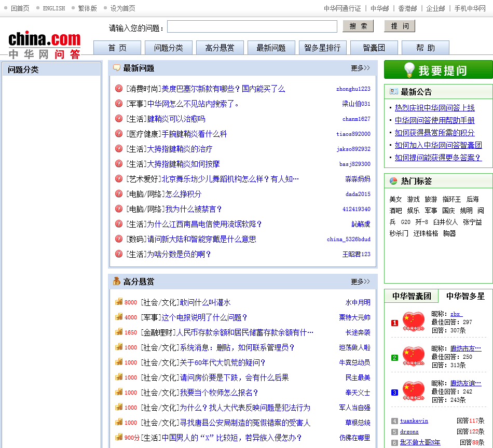The image size is (493, 448).
Task: Click speech bubble icon of 最新问题 header
Action: point(117,67)
